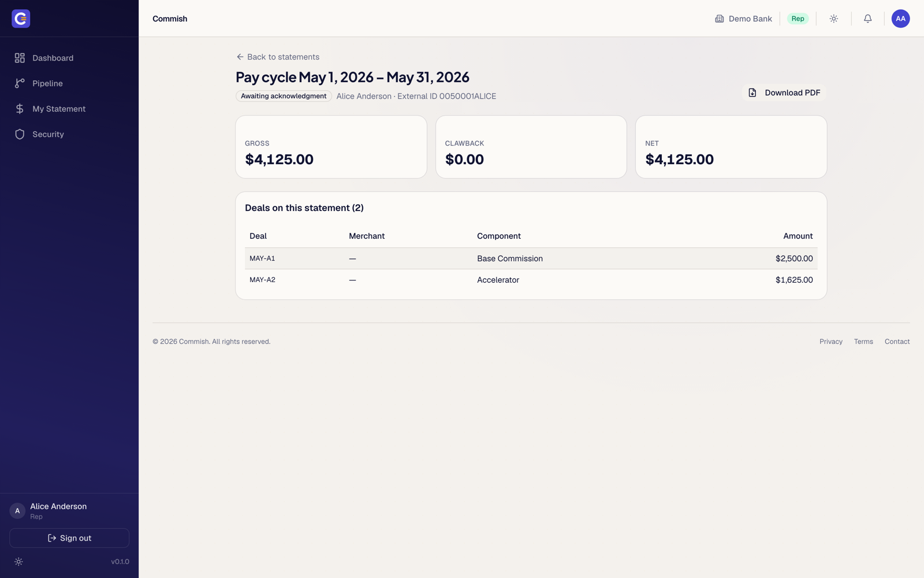Toggle light theme in top bar
Image resolution: width=924 pixels, height=578 pixels.
click(x=834, y=18)
